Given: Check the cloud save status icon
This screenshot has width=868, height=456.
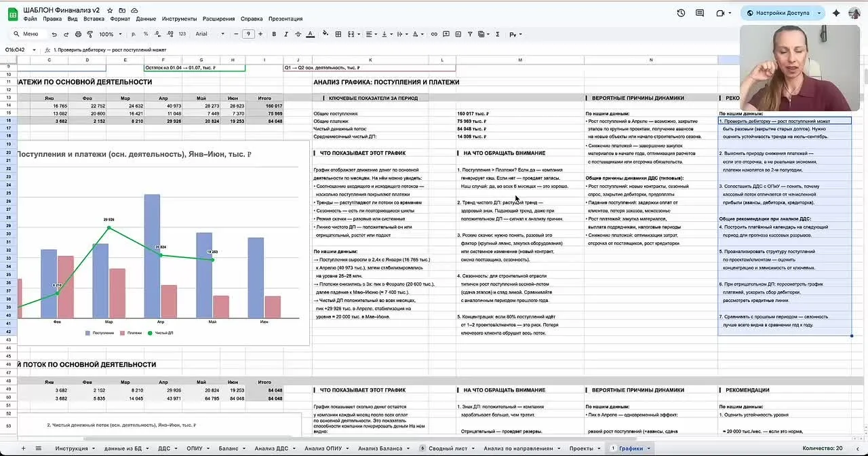Looking at the screenshot, I should click(134, 10).
